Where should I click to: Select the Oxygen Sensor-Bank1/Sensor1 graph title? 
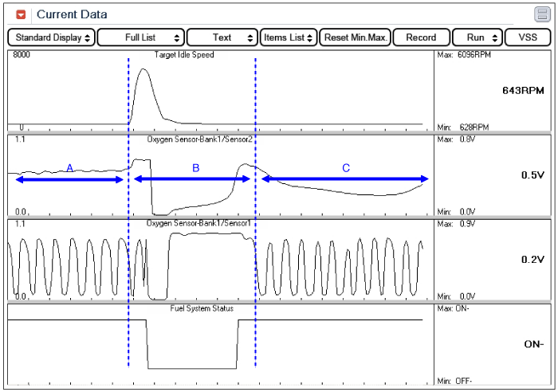[198, 223]
